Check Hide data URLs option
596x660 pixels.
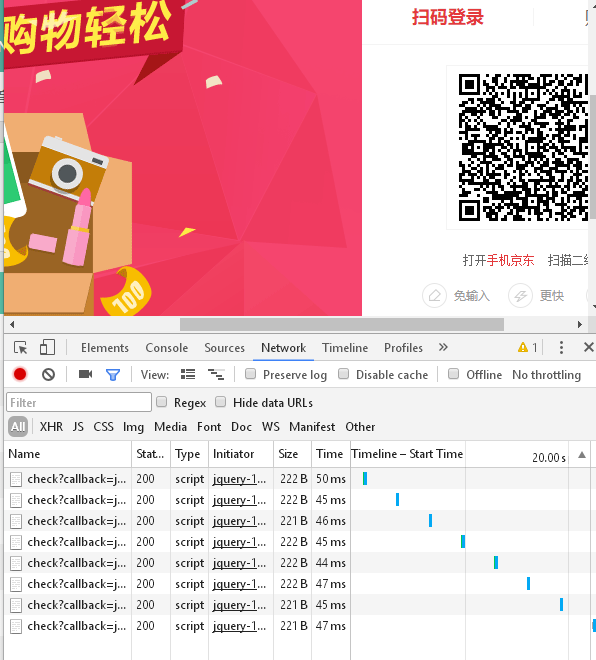pyautogui.click(x=221, y=402)
